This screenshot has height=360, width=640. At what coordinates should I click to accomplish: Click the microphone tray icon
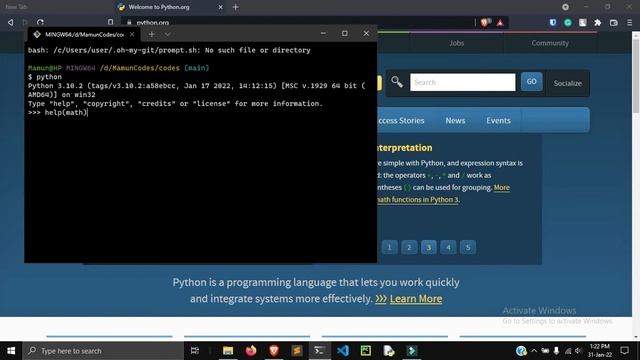coord(556,351)
